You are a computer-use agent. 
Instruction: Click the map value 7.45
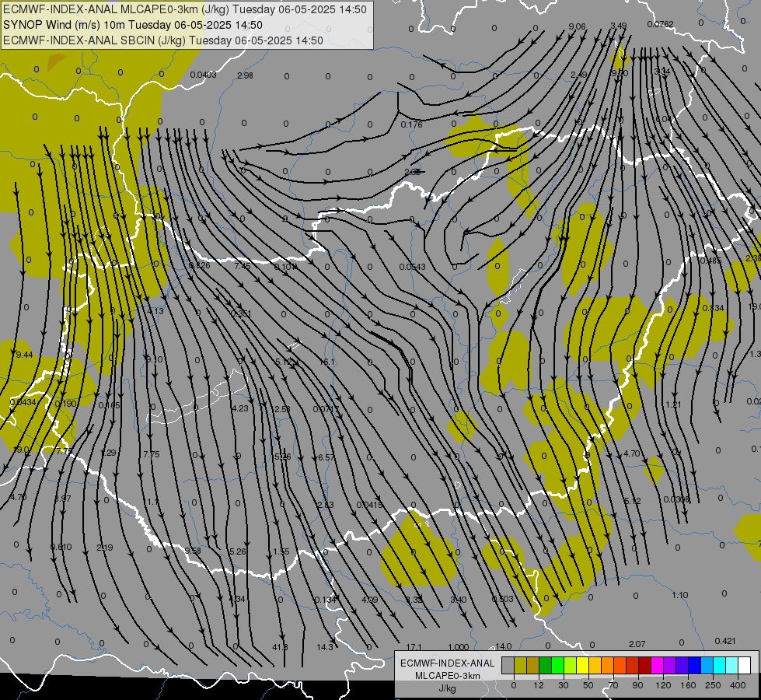pos(243,266)
